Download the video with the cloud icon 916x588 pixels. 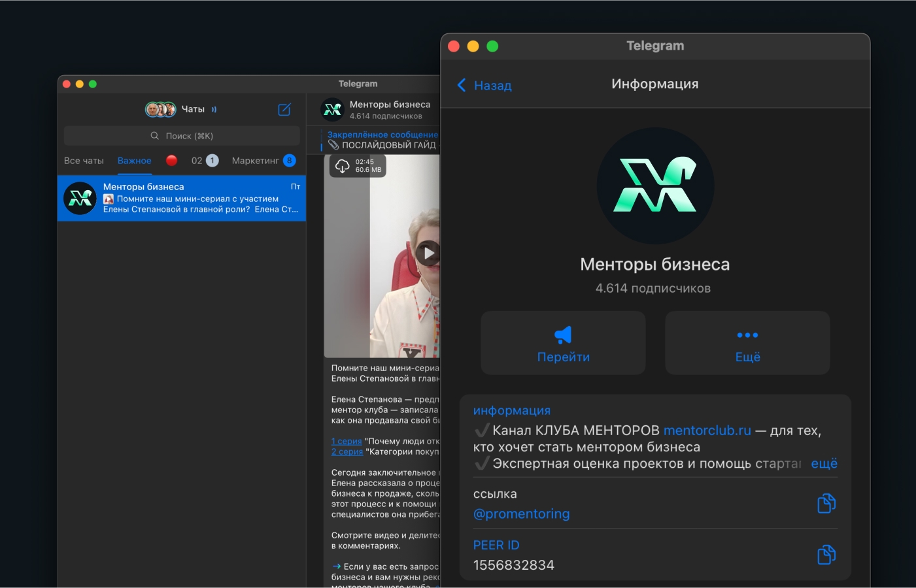(343, 166)
